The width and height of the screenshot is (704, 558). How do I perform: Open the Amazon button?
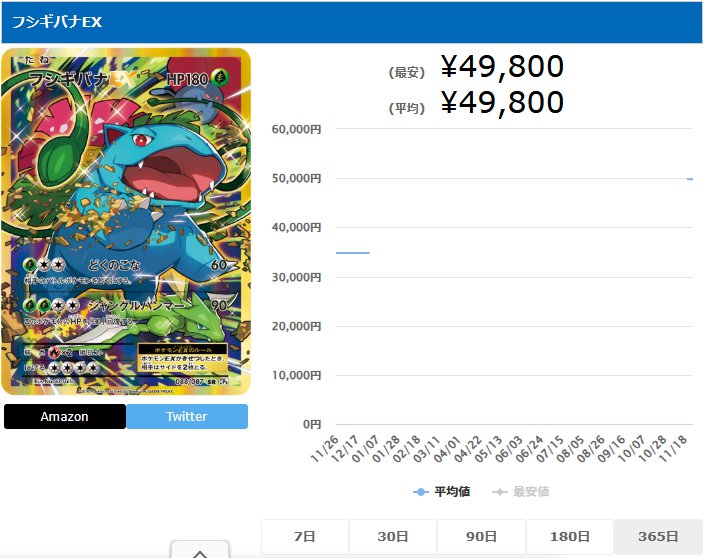65,416
